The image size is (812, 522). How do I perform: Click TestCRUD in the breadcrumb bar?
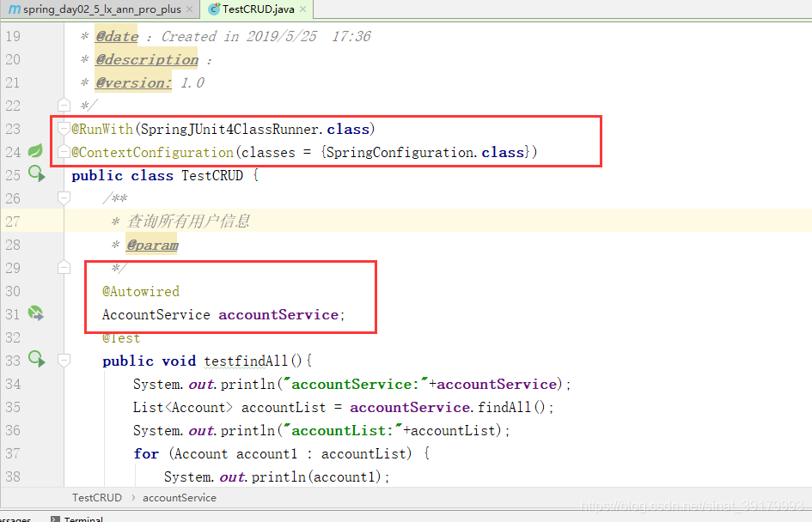[x=97, y=498]
